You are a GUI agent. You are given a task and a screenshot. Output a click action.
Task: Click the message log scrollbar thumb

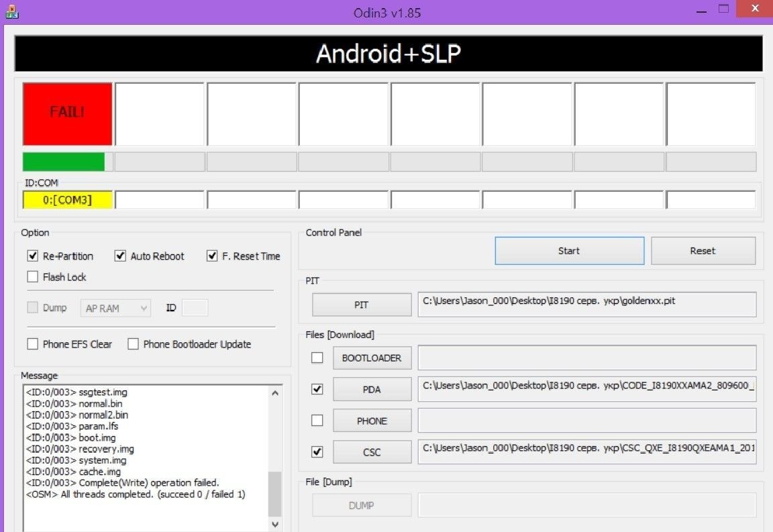[274, 494]
